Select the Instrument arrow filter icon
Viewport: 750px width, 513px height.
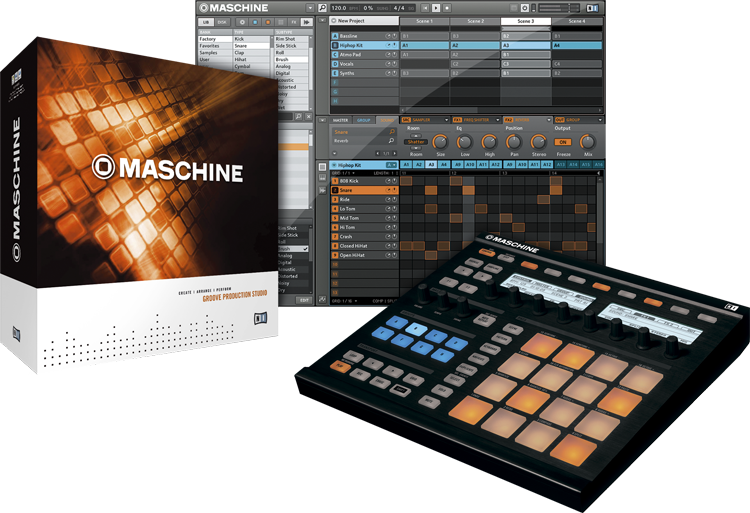click(x=307, y=22)
